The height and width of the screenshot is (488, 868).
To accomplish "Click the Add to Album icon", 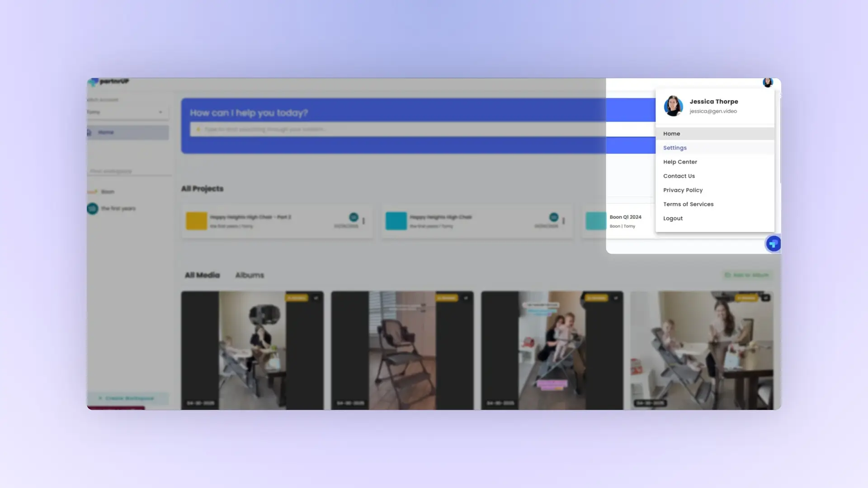I will pos(727,275).
